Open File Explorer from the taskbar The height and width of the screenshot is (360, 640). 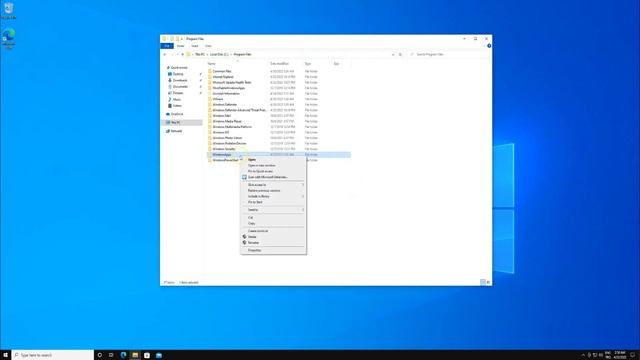click(135, 355)
